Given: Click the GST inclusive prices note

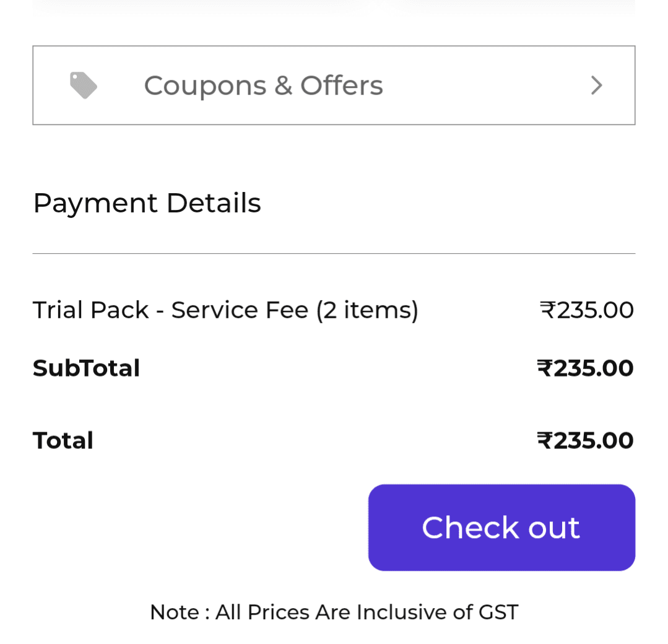Looking at the screenshot, I should 334,612.
